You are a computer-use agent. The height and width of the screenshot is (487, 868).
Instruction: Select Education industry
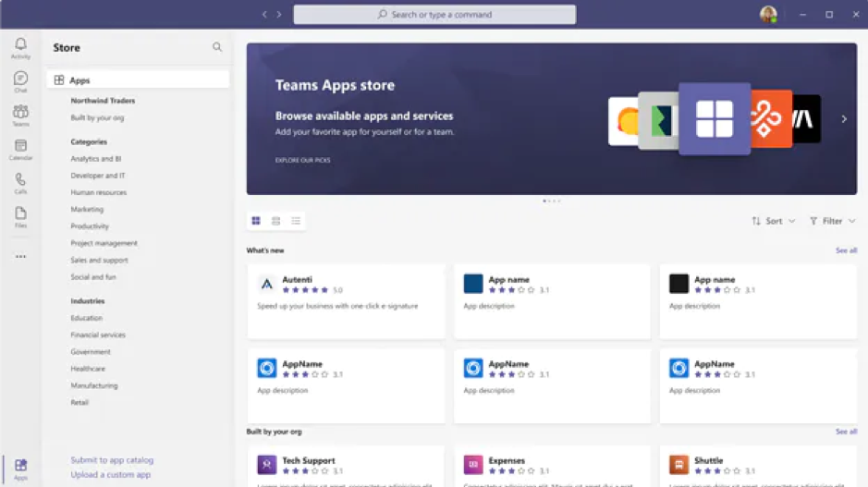click(86, 318)
